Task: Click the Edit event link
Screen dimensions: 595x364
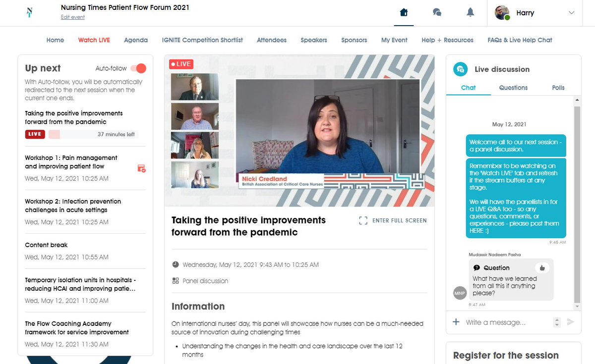Action: point(72,17)
